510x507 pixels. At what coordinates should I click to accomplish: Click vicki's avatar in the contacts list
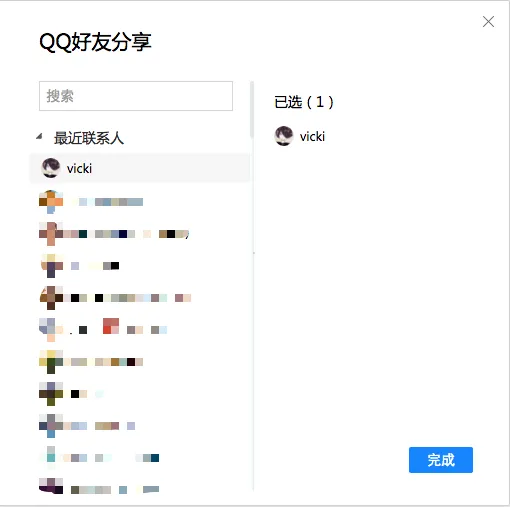(x=51, y=168)
